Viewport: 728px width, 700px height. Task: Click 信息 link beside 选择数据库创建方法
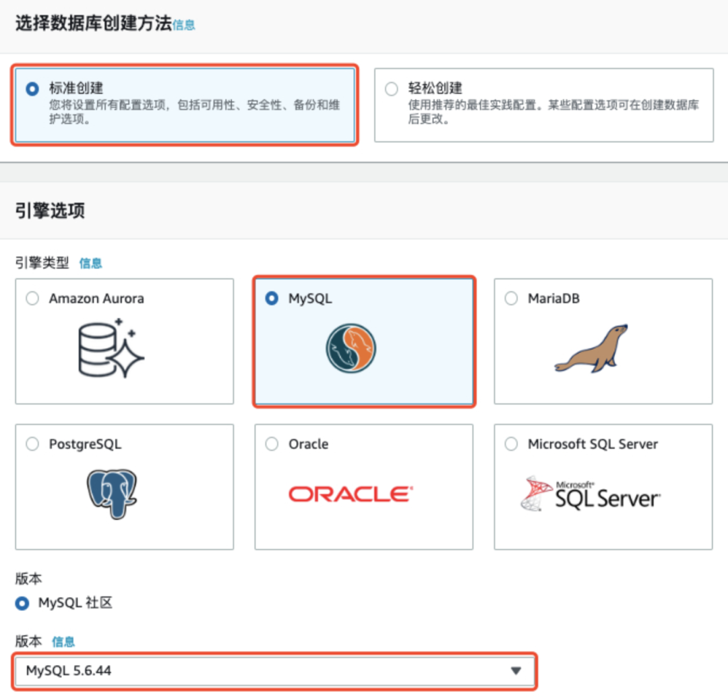184,25
